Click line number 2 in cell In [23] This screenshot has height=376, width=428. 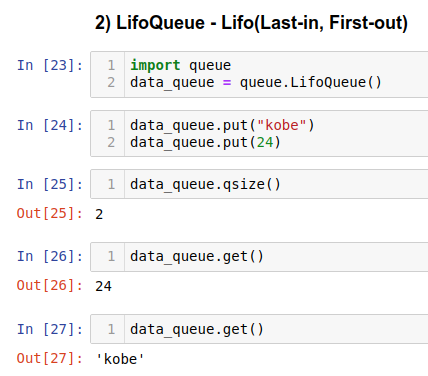pos(111,82)
